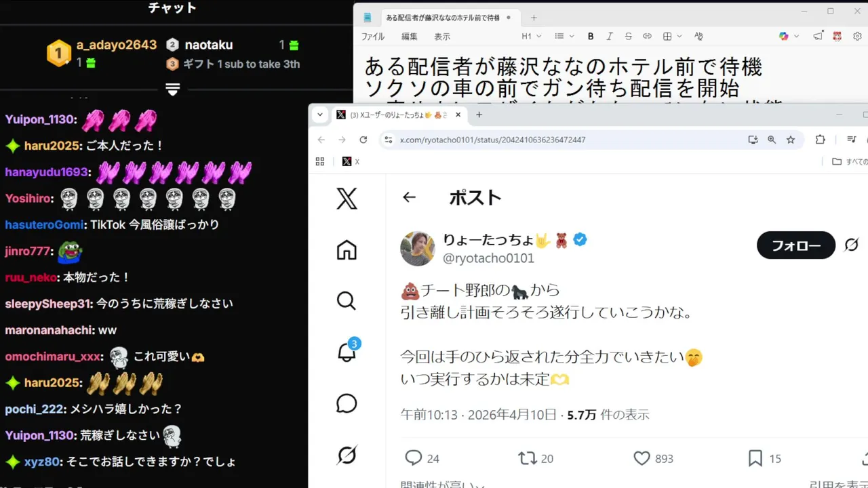Open a new browser tab
Screen dimensions: 868x488
pyautogui.click(x=479, y=115)
